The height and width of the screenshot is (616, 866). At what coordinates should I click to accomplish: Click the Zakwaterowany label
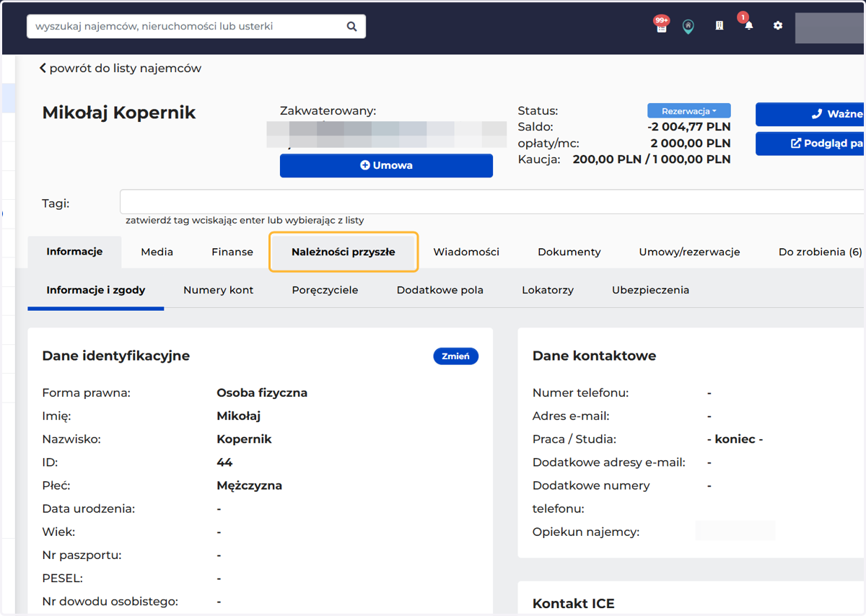[x=328, y=111]
